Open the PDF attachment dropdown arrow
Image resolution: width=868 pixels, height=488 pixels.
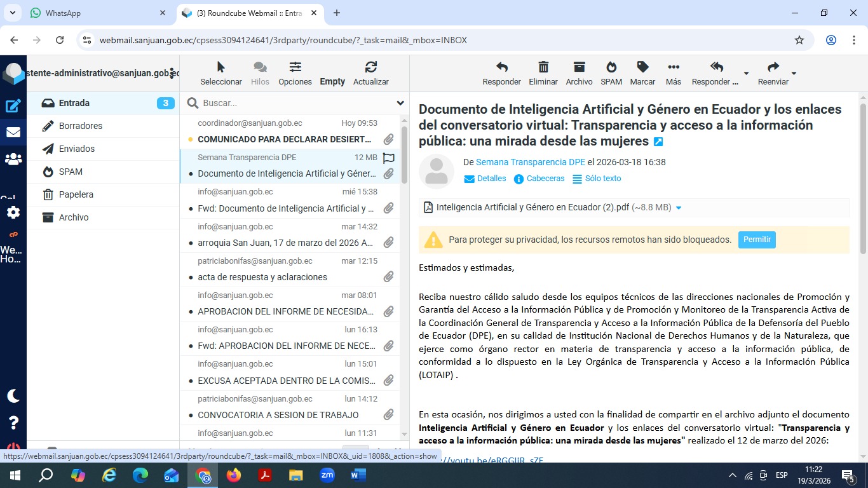(x=679, y=208)
